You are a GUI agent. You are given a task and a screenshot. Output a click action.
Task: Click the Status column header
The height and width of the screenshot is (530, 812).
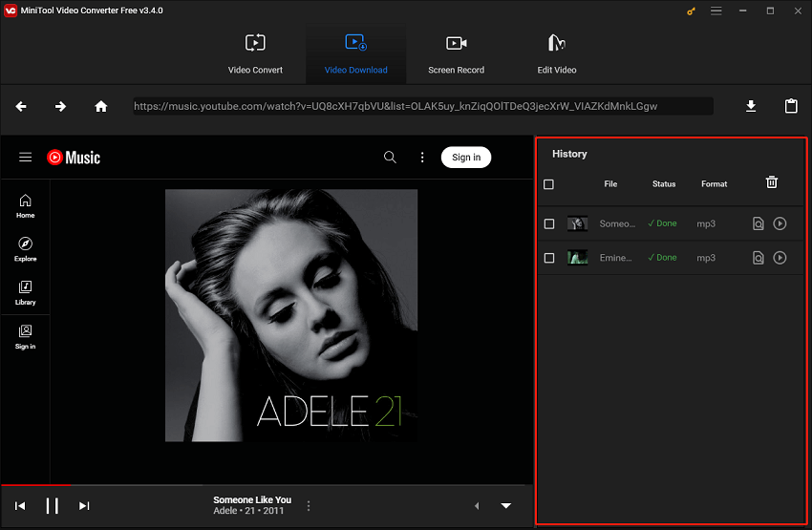point(664,184)
